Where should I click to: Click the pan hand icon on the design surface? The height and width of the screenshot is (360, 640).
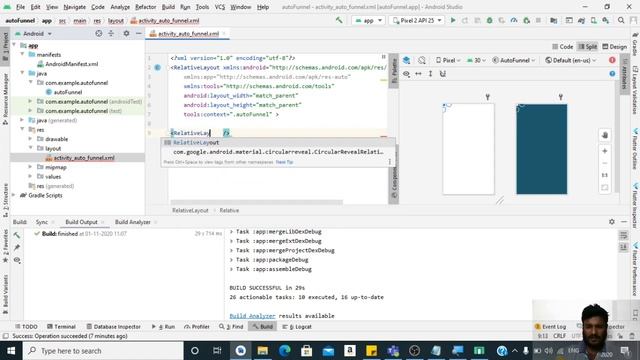point(605,135)
